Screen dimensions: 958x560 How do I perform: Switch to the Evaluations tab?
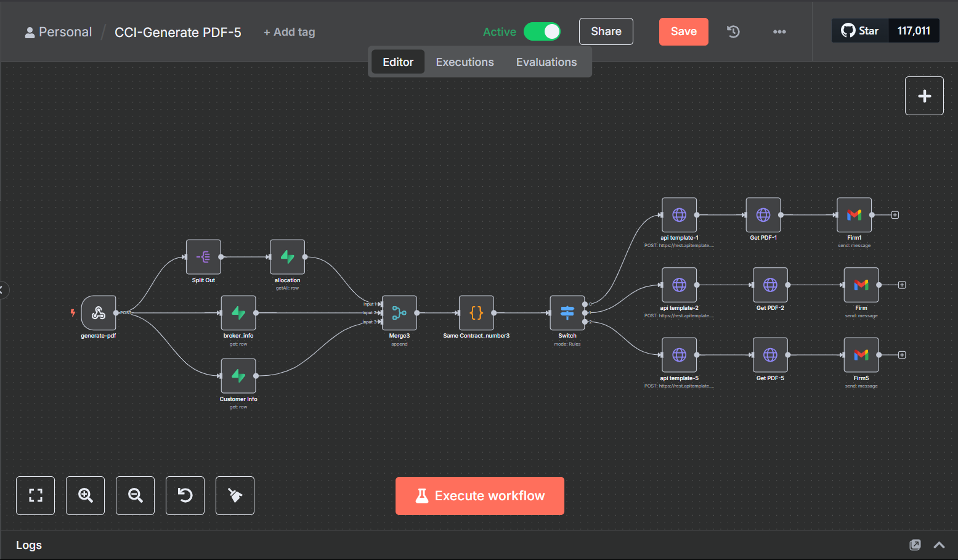point(546,62)
